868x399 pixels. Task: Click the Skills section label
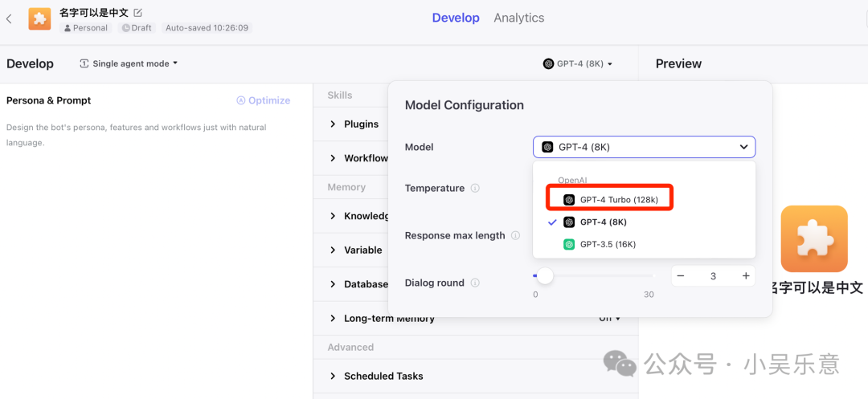coord(340,95)
